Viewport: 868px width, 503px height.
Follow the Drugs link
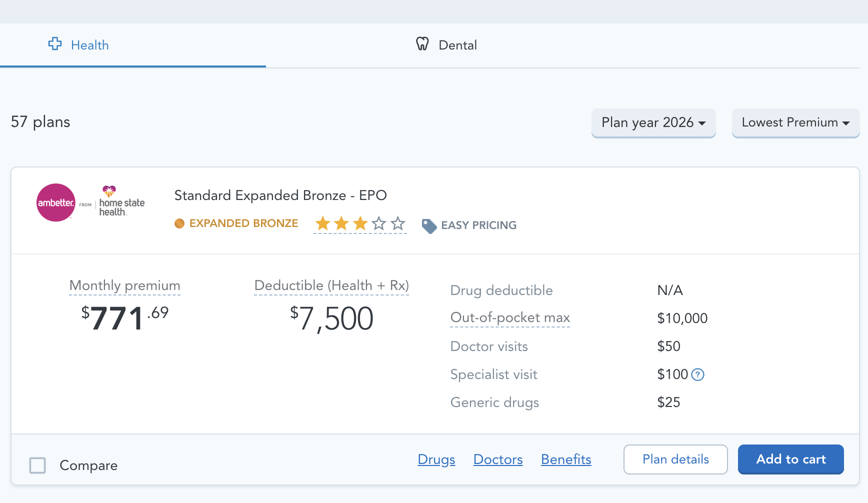tap(436, 459)
